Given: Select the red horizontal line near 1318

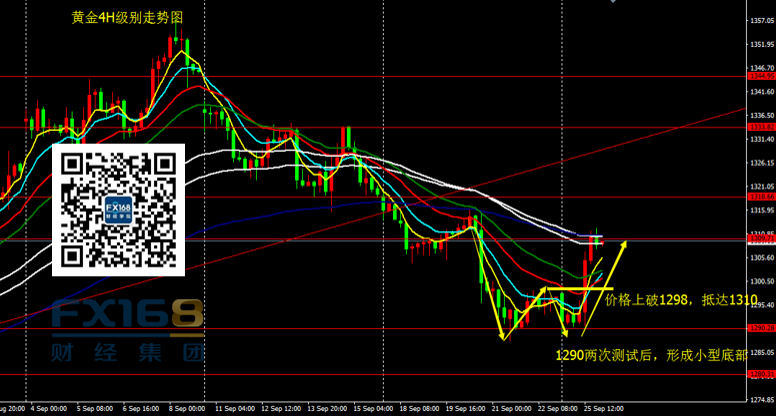Looking at the screenshot, I should tap(400, 197).
